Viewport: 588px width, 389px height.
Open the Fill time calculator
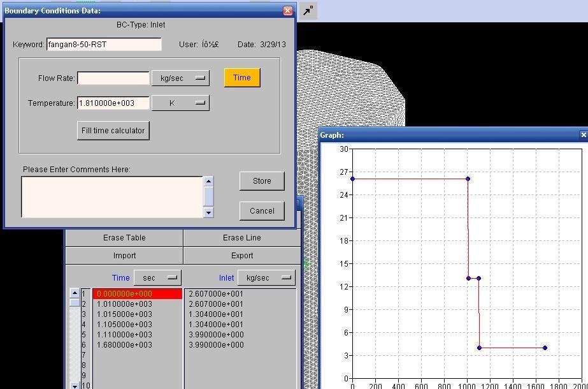click(x=113, y=131)
